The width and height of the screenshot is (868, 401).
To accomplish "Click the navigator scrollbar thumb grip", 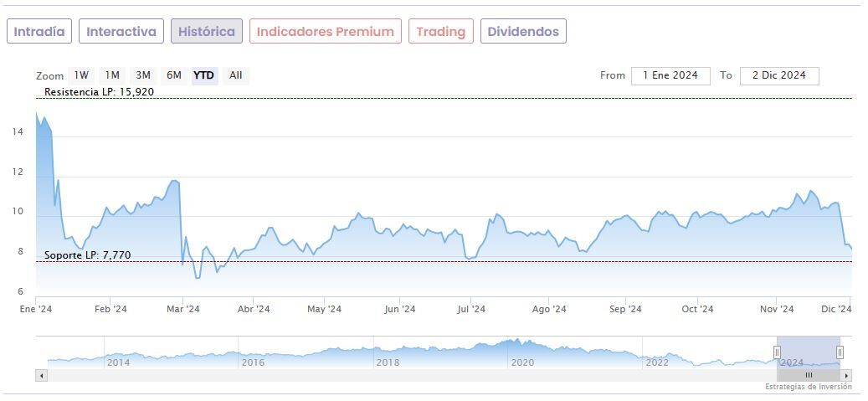I will pyautogui.click(x=809, y=375).
